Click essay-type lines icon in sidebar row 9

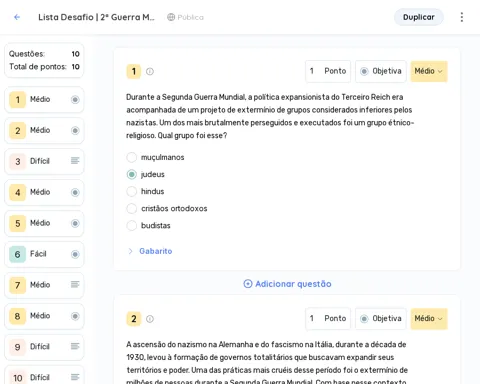[x=75, y=346]
